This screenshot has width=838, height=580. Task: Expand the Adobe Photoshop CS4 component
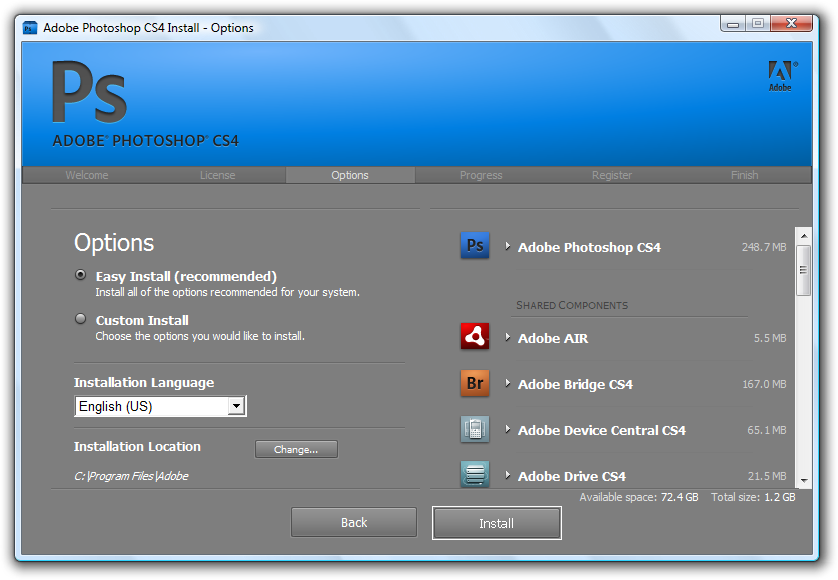[x=508, y=246]
